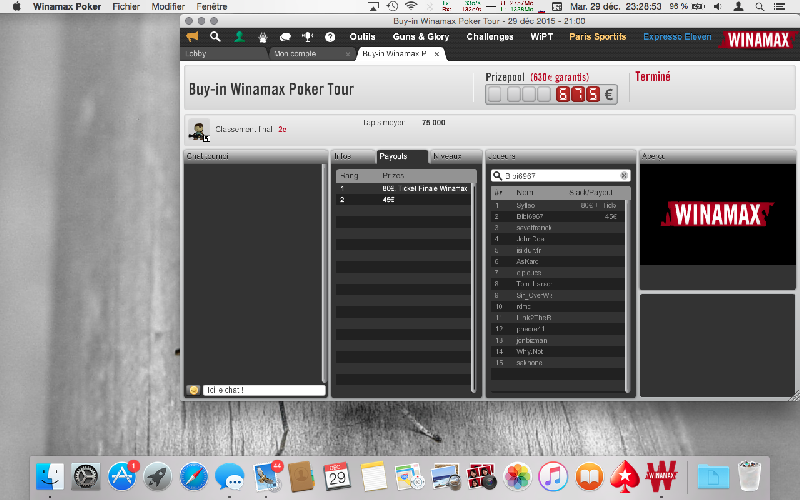
Task: Open the Expresso Eleven link
Action: coord(677,37)
